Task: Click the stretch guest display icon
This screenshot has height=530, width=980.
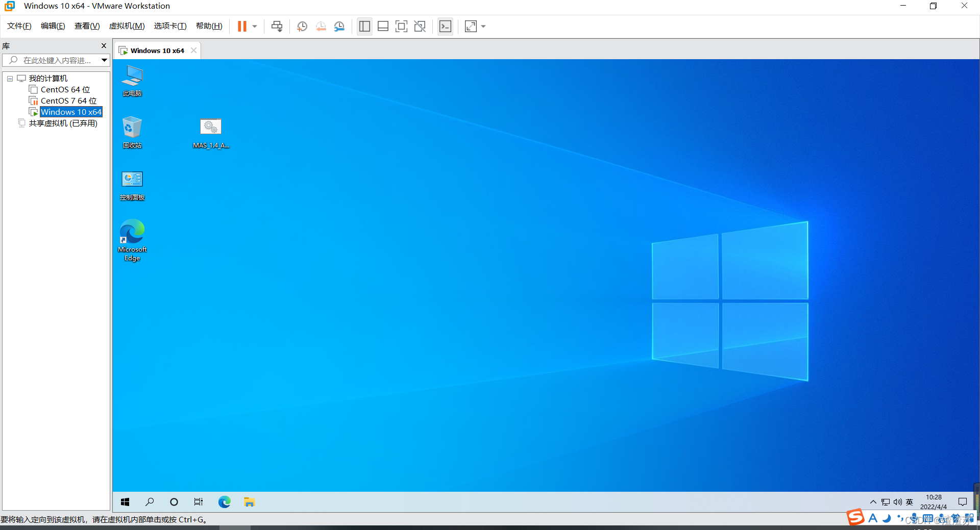Action: 471,27
